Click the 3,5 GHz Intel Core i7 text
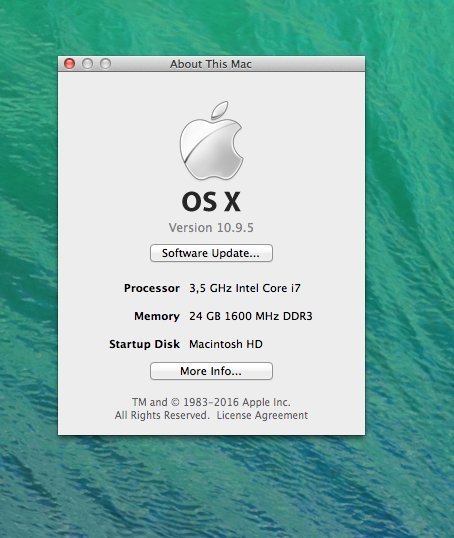Viewport: 454px width, 538px height. click(245, 288)
